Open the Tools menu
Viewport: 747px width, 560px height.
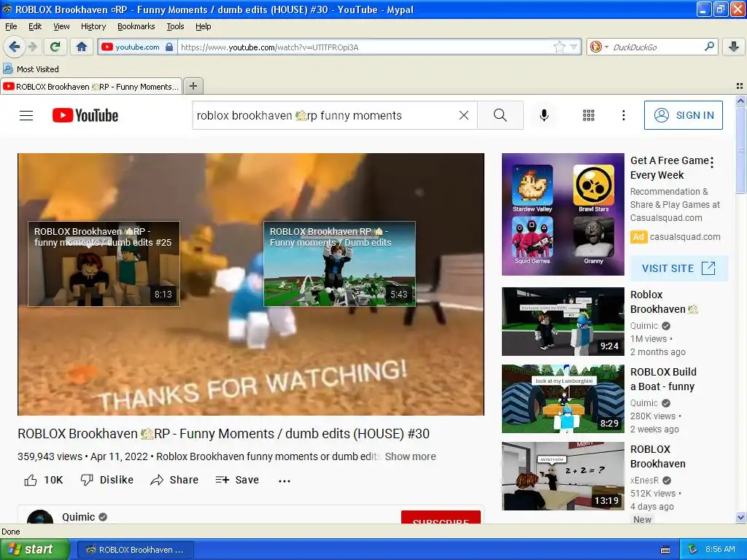pos(175,26)
